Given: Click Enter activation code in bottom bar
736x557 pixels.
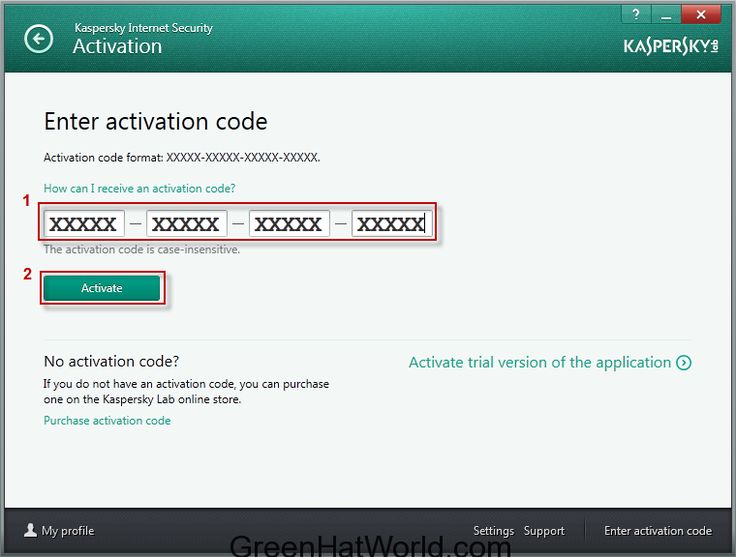Looking at the screenshot, I should tap(658, 531).
